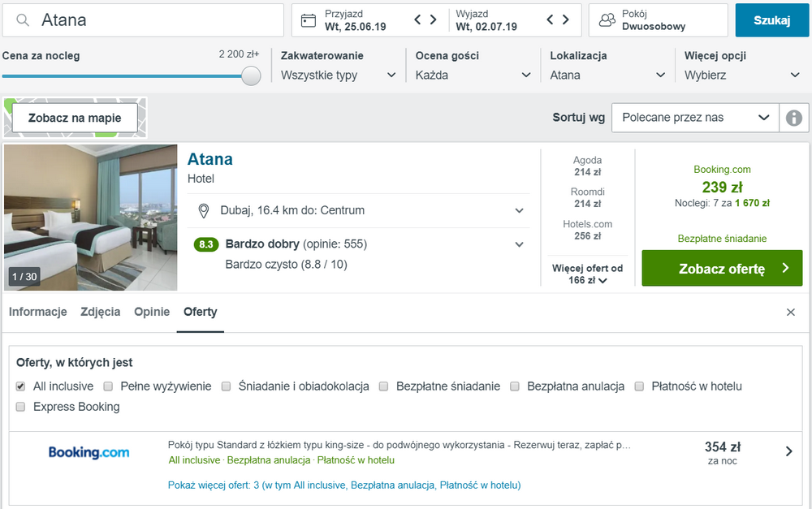Click the location pin icon for Dubaj
Viewport: 812px width, 509px height.
click(x=204, y=211)
